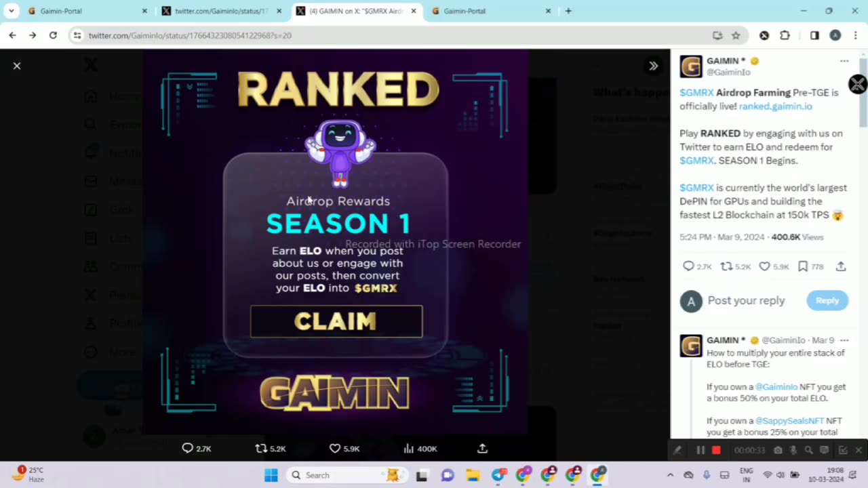Toggle the browser side panel

pos(814,35)
